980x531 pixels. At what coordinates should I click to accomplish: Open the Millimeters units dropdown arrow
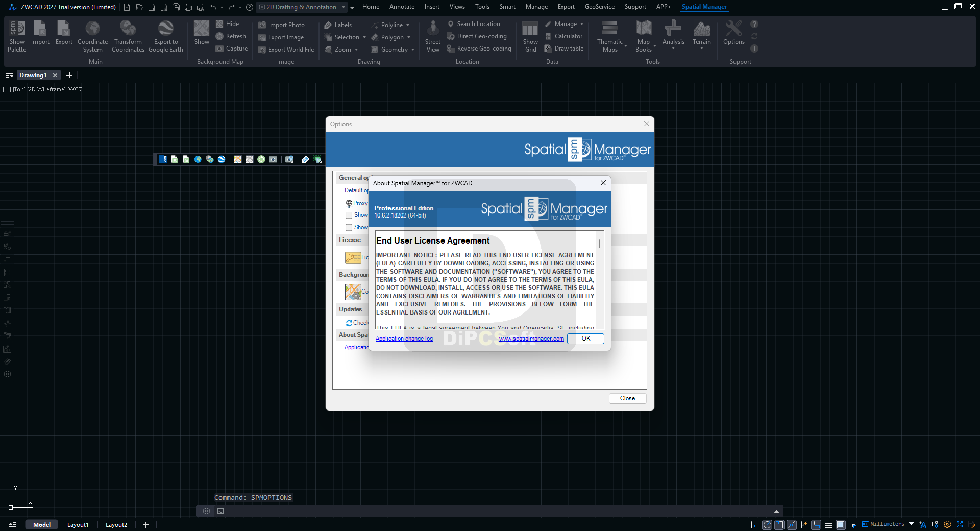point(912,524)
